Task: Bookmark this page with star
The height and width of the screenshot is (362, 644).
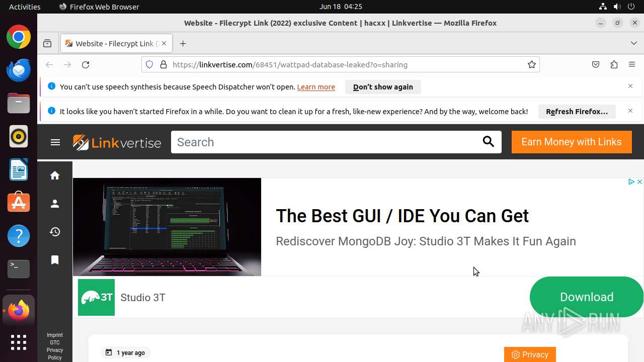Action: click(532, 64)
